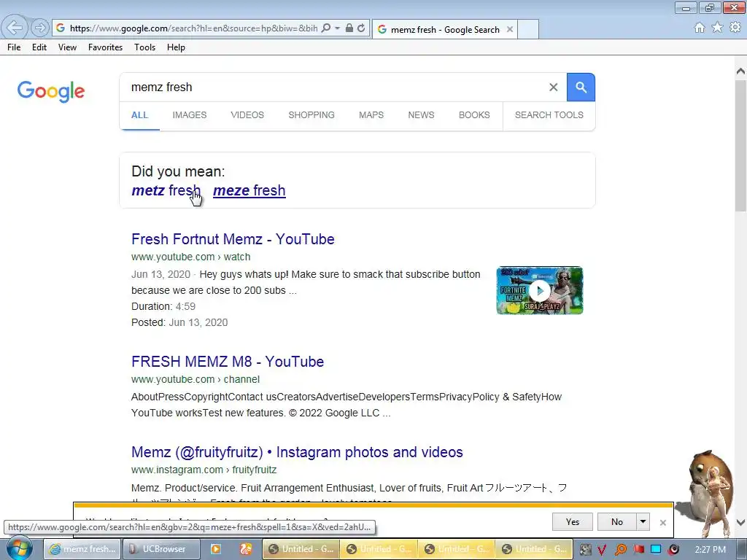Viewport: 747px width, 560px height.
Task: Click the vertical scrollbar thumb
Action: click(740, 145)
